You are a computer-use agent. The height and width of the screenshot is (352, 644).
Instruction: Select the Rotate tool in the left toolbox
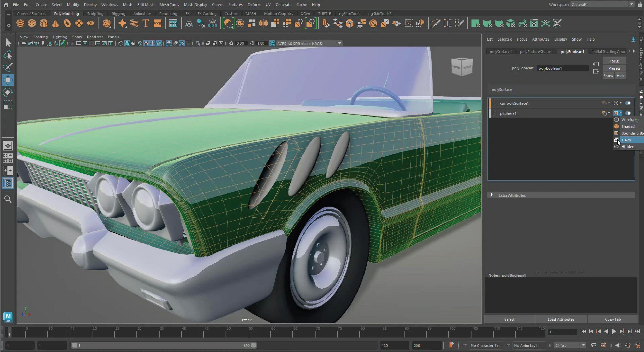[x=8, y=92]
